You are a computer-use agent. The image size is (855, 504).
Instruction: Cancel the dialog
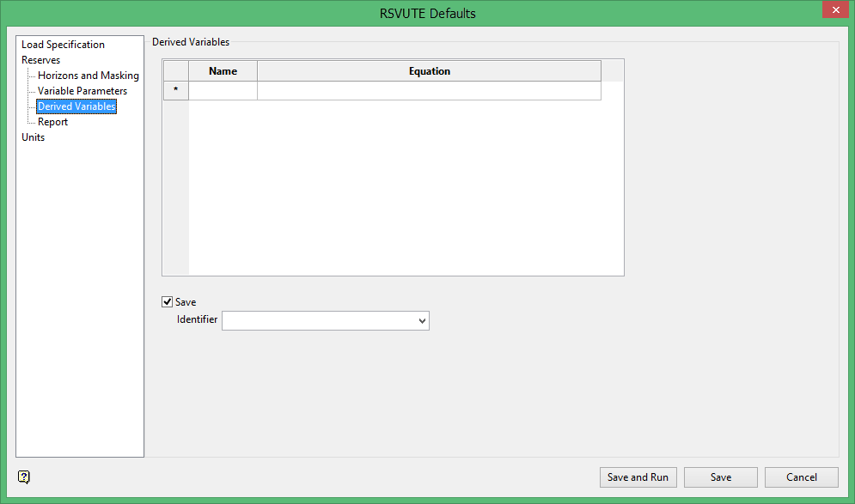click(802, 477)
